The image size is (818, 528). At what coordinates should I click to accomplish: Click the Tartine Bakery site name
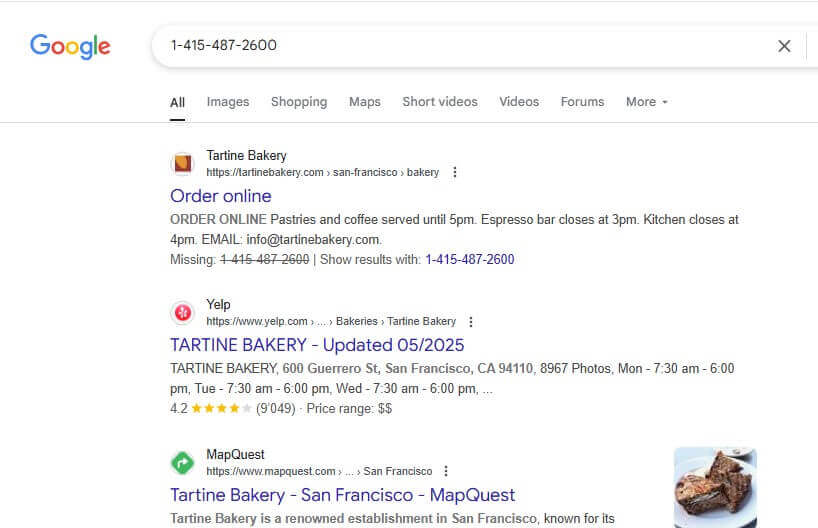point(246,155)
